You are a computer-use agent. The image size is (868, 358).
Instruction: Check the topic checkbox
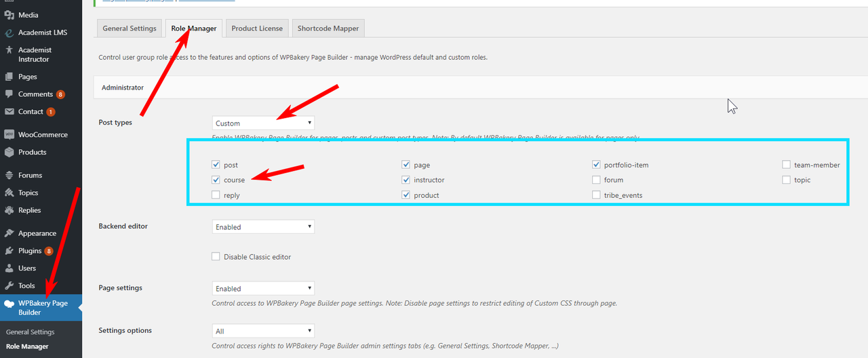pyautogui.click(x=786, y=180)
